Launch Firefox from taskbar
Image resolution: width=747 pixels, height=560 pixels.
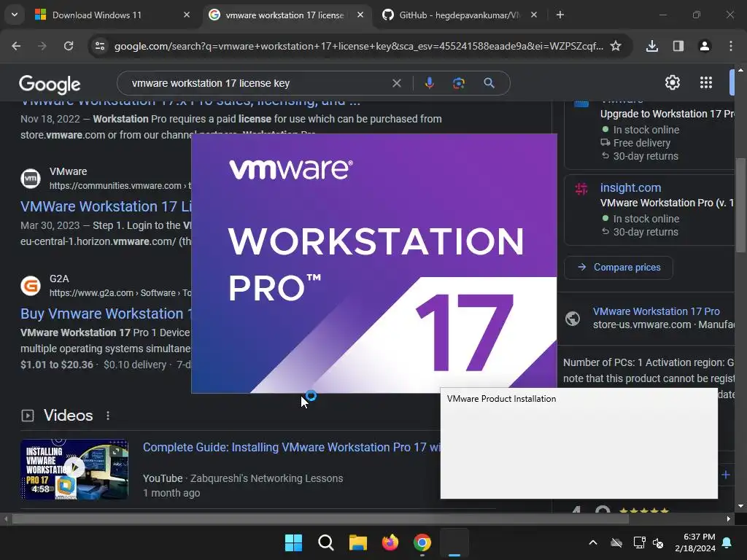[390, 542]
